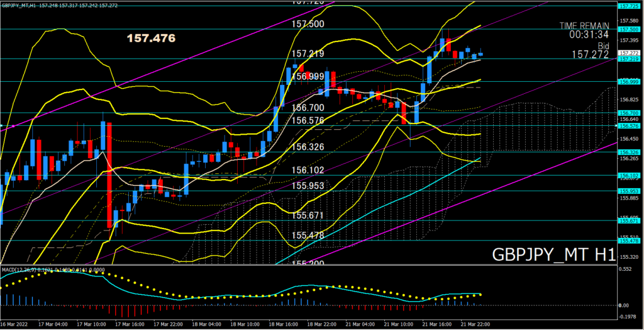
Task: Click the white in-chart level label 156.576
Action: click(x=308, y=120)
